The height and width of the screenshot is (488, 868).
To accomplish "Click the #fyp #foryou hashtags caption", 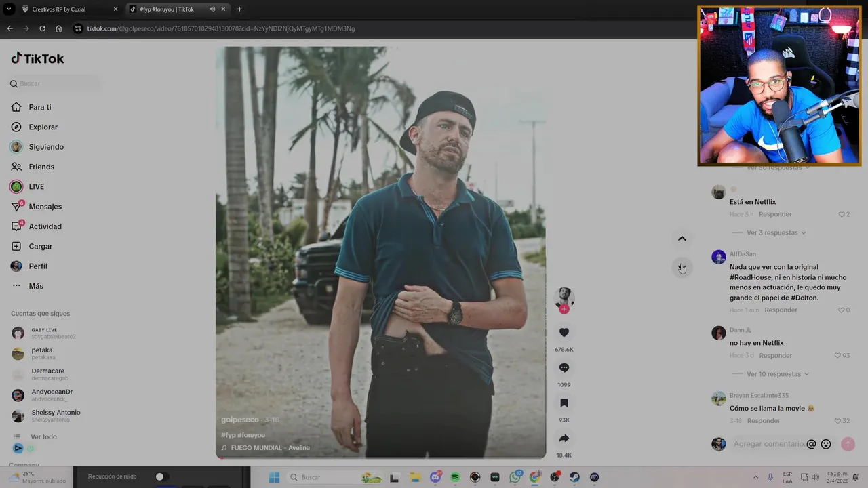I will pos(243,435).
